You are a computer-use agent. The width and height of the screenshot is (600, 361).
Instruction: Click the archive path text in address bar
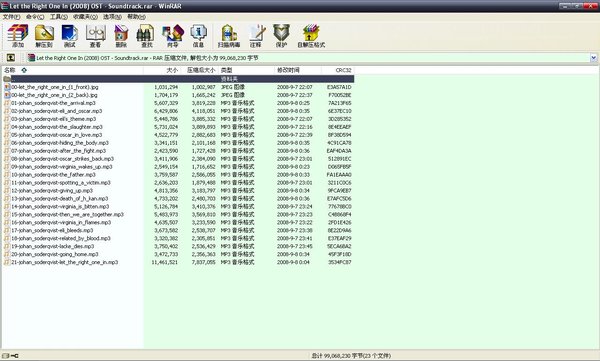147,58
